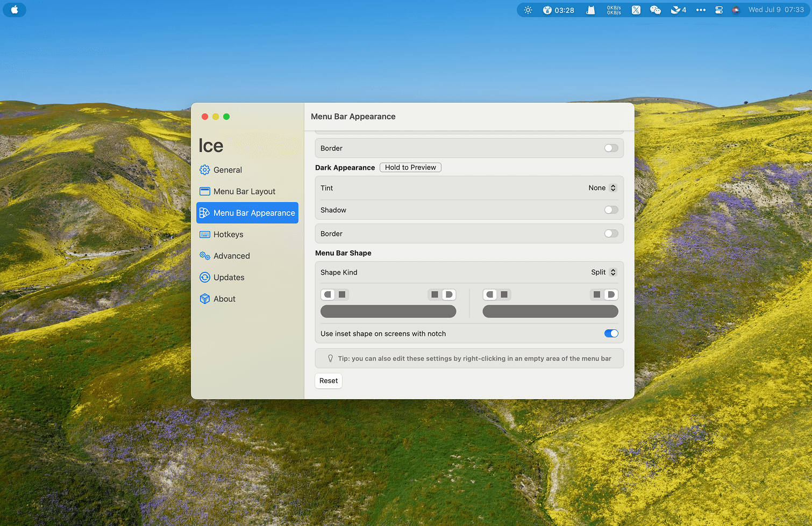Click Ice's ellipsis icon in the menu bar
The height and width of the screenshot is (526, 812).
click(701, 10)
